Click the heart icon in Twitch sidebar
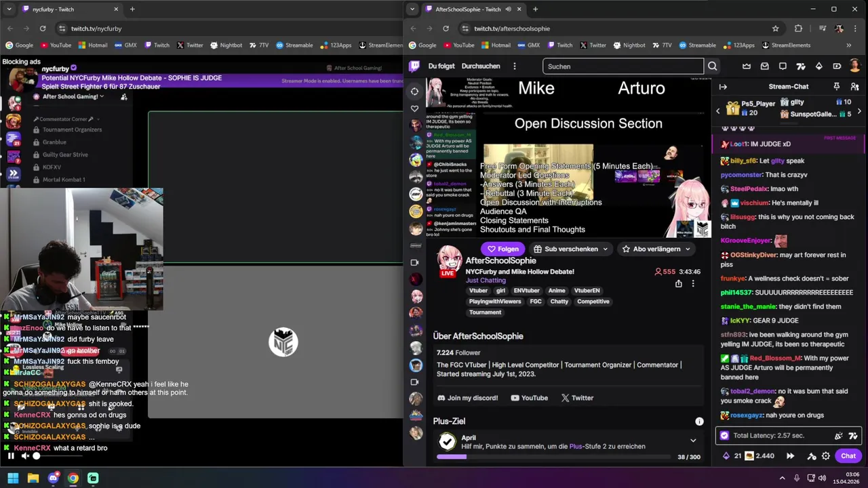The width and height of the screenshot is (868, 488). pyautogui.click(x=414, y=108)
